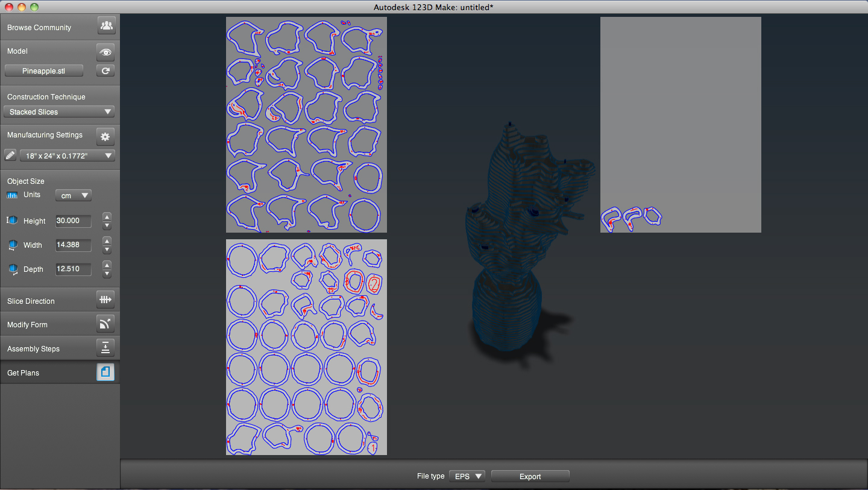Open the Assembly Steps panel row
The image size is (868, 490).
pos(60,348)
